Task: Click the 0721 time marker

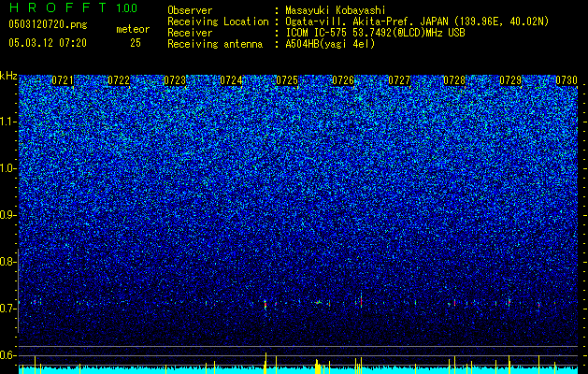Action: click(63, 80)
